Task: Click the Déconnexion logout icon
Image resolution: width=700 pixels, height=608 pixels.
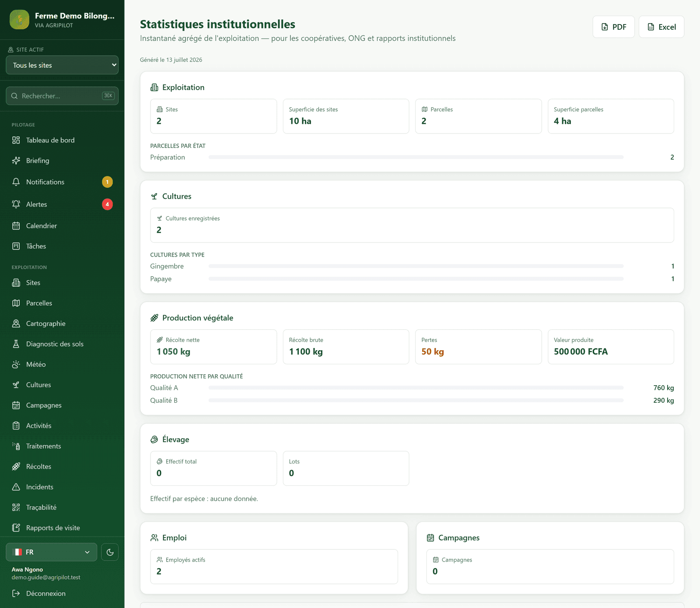Action: 16,594
